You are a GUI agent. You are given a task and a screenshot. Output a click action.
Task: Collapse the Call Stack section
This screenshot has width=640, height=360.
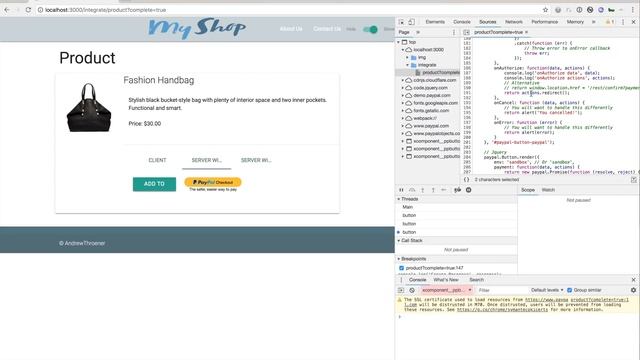[399, 241]
